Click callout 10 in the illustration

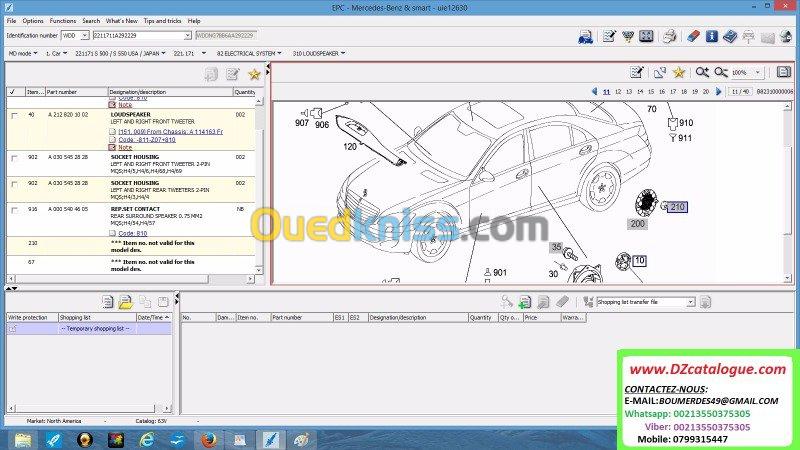pos(639,261)
